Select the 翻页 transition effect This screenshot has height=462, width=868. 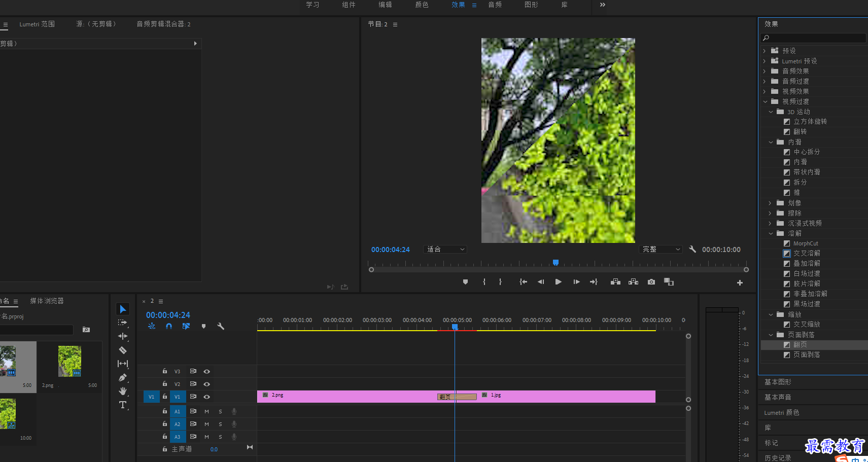800,344
